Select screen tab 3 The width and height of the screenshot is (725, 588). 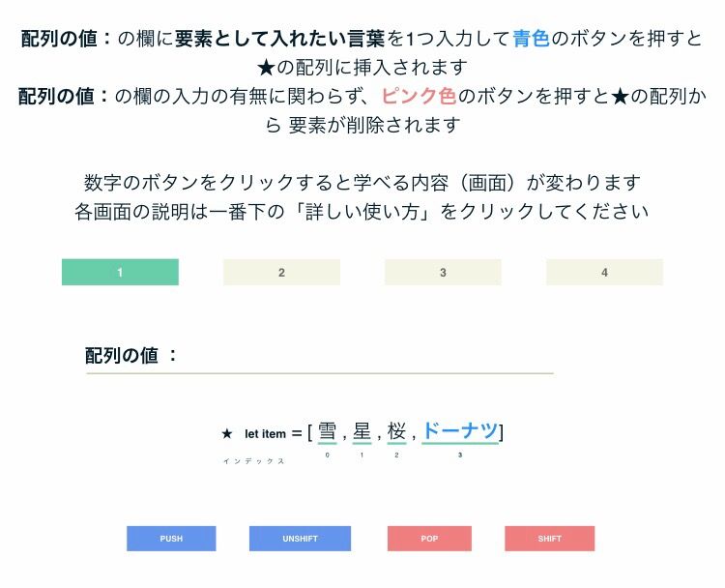(x=443, y=272)
